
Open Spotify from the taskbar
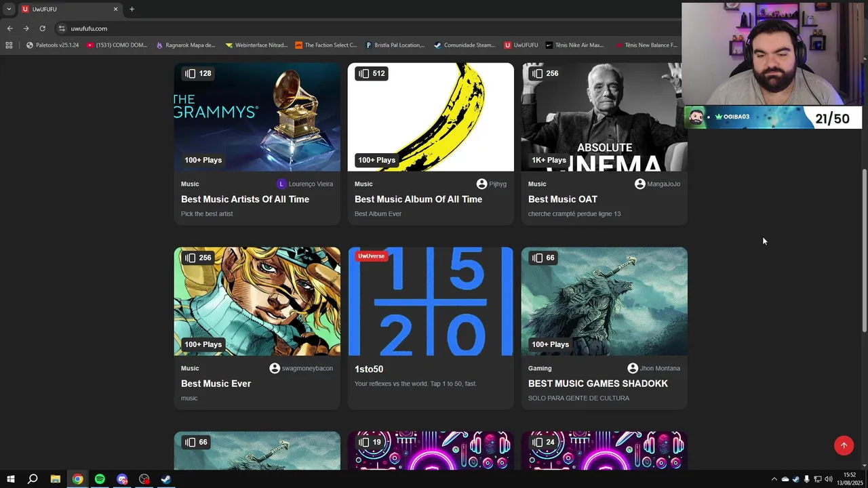pos(100,479)
